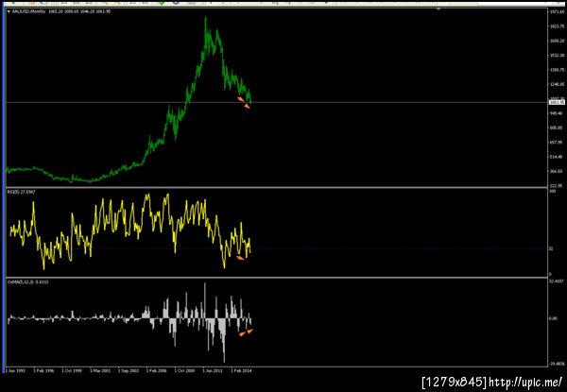Click the highlighted current price tag 1061.95
Viewport: 567px width, 392px height.
557,103
